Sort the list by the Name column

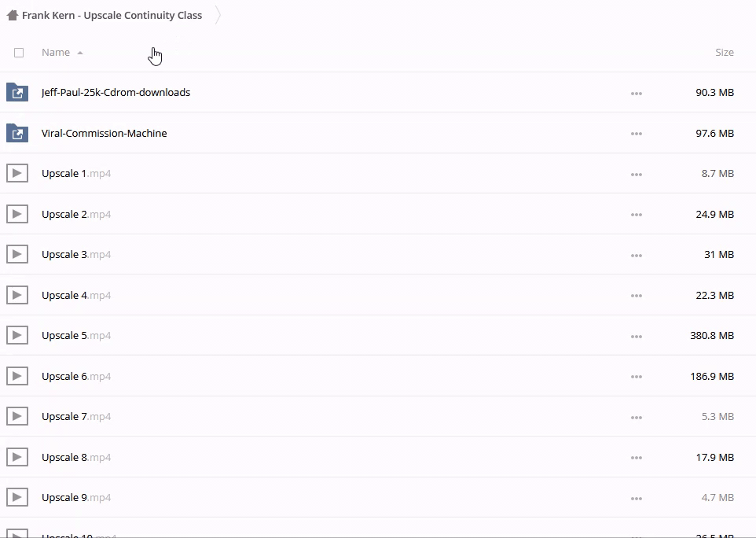pyautogui.click(x=56, y=53)
